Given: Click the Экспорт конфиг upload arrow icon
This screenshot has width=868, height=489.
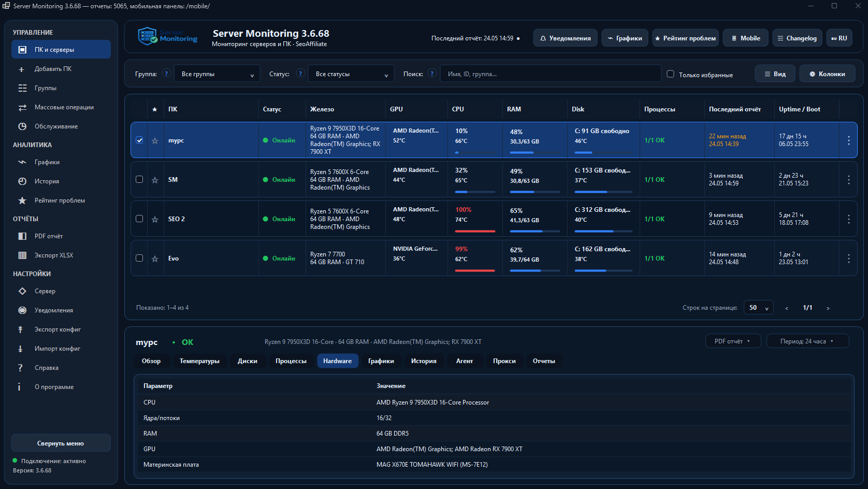Looking at the screenshot, I should [x=21, y=329].
